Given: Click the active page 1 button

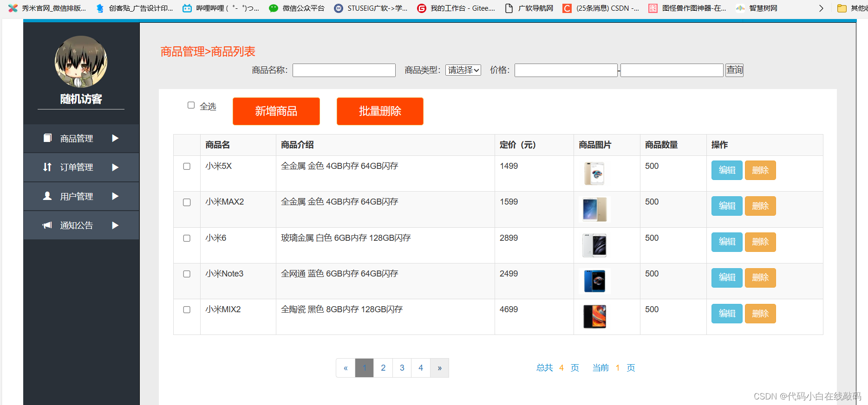Looking at the screenshot, I should (365, 368).
